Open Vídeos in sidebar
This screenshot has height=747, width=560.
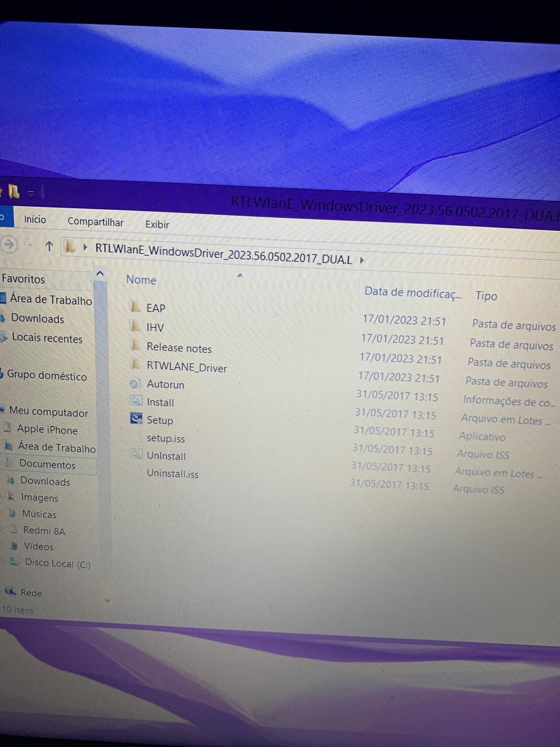(x=39, y=546)
